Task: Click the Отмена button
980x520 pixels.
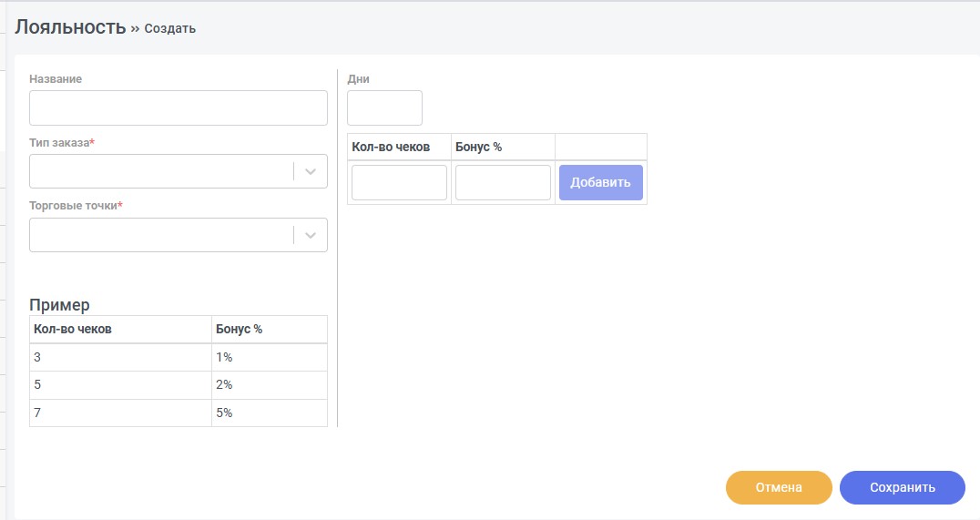Action: pos(779,487)
